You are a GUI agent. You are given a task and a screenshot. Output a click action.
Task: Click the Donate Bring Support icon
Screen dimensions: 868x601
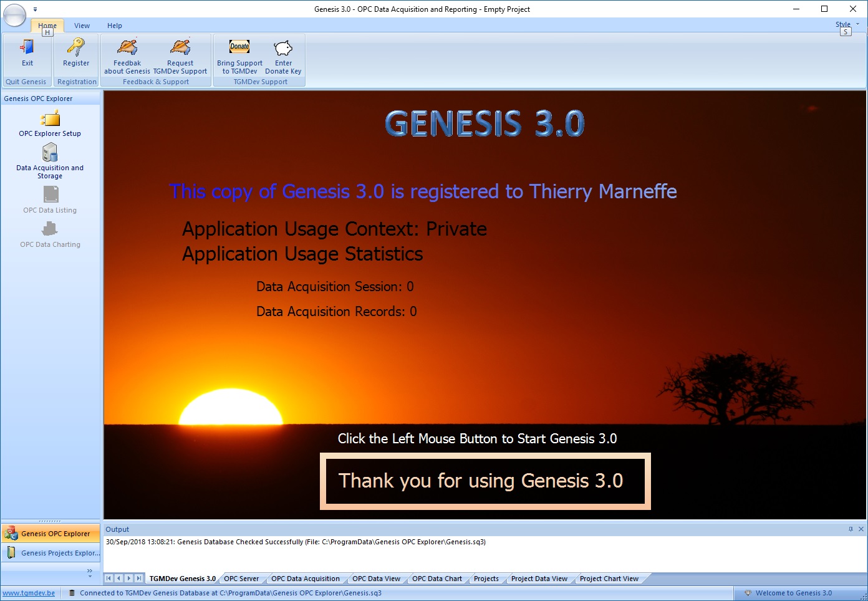click(x=239, y=47)
